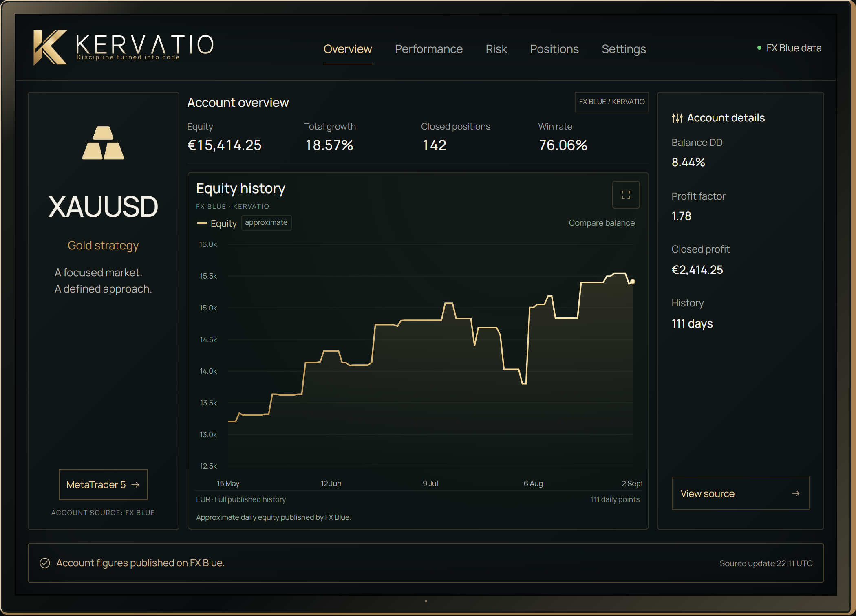Click the Profit factor value 1.78
This screenshot has height=616, width=856.
[681, 216]
